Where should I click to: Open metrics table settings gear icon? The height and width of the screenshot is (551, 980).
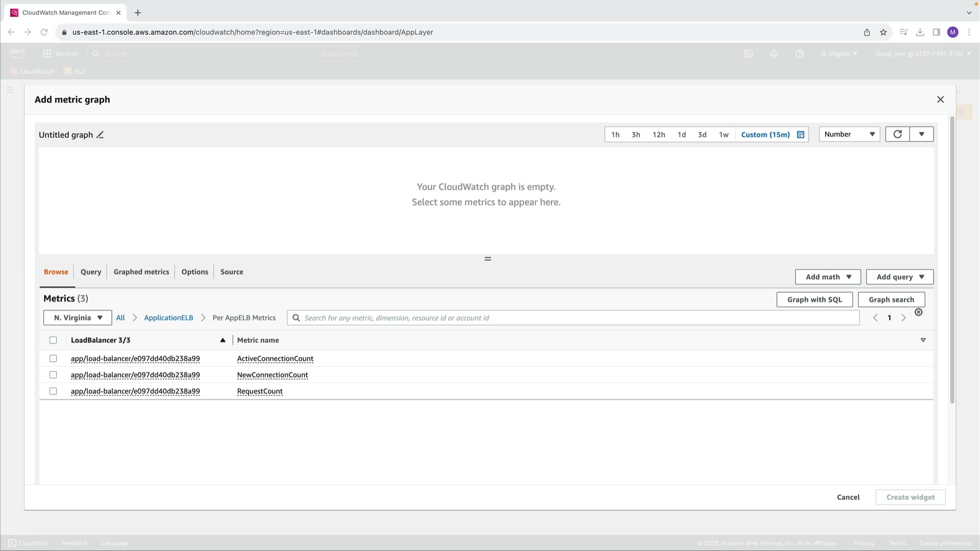click(918, 312)
